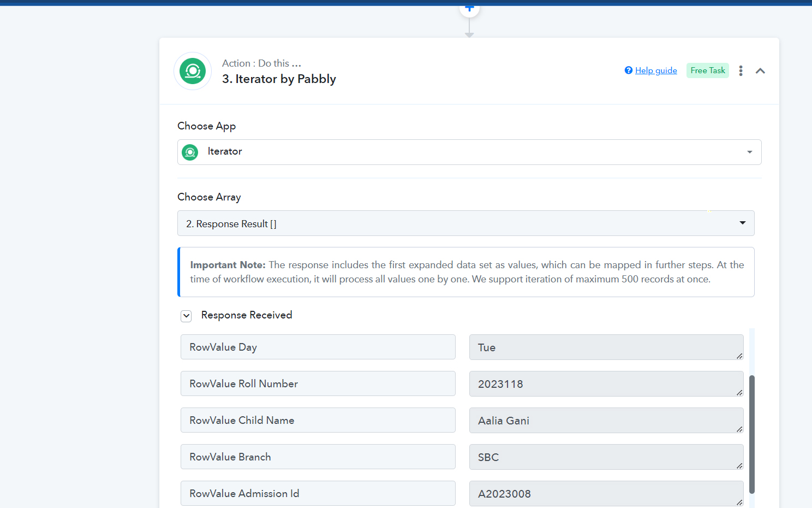Click the Tue value field
This screenshot has height=508, width=812.
pos(606,347)
